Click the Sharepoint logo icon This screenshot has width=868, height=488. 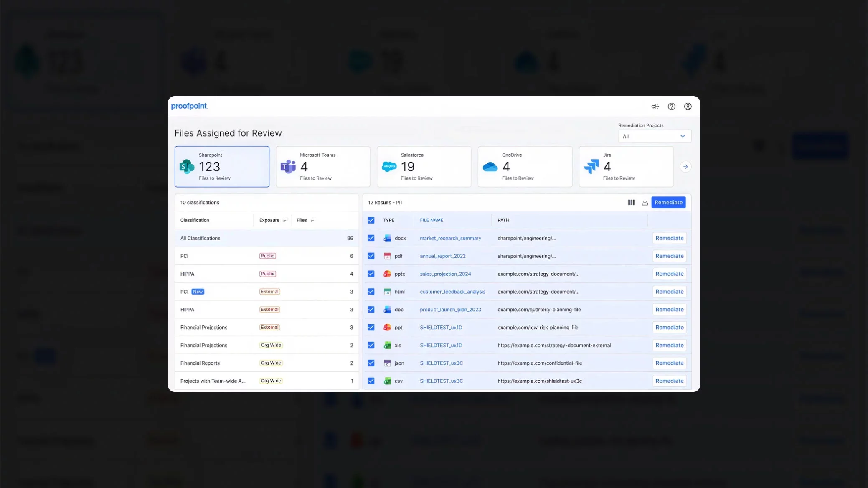(x=187, y=167)
